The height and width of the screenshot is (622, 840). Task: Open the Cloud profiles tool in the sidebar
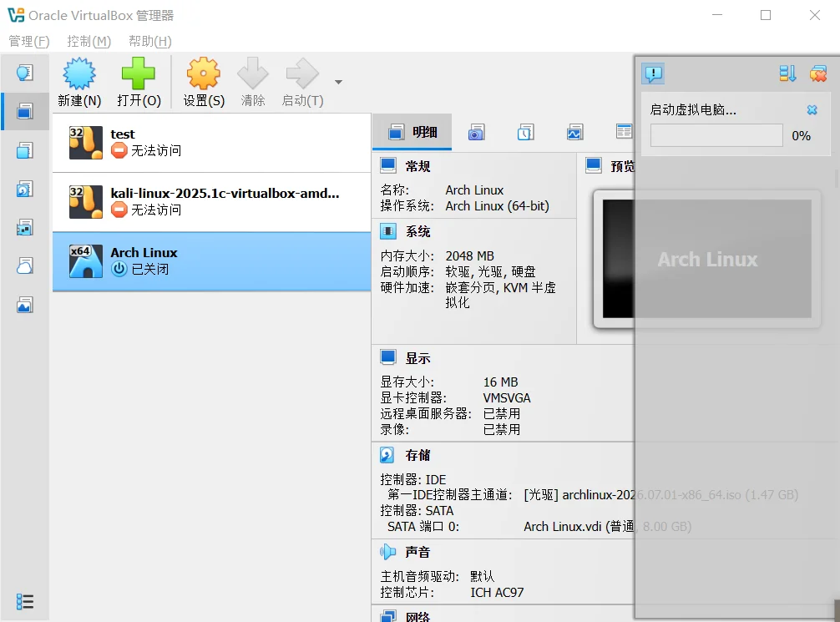[25, 266]
